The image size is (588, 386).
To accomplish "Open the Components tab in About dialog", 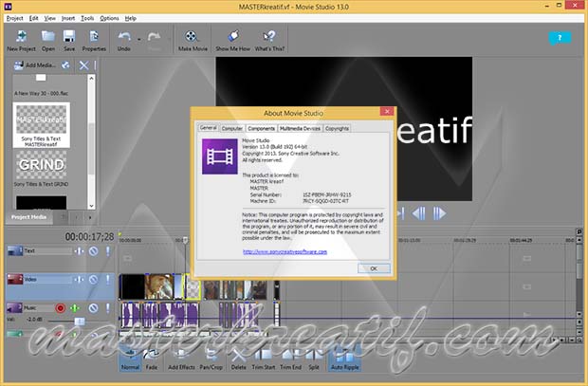I will click(x=262, y=128).
